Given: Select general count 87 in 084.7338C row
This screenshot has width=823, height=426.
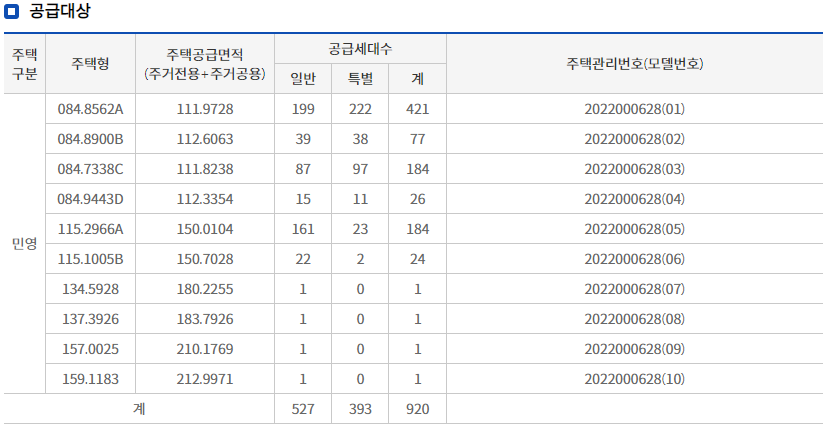Looking at the screenshot, I should (x=303, y=169).
